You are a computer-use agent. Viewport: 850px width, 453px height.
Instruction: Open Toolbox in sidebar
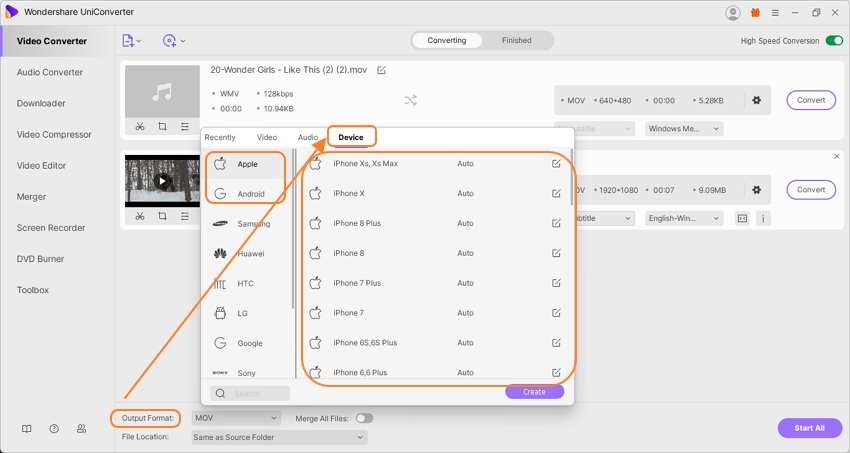(33, 290)
